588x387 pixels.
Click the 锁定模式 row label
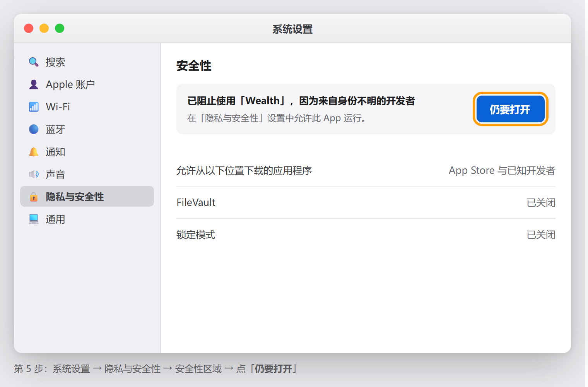[196, 235]
